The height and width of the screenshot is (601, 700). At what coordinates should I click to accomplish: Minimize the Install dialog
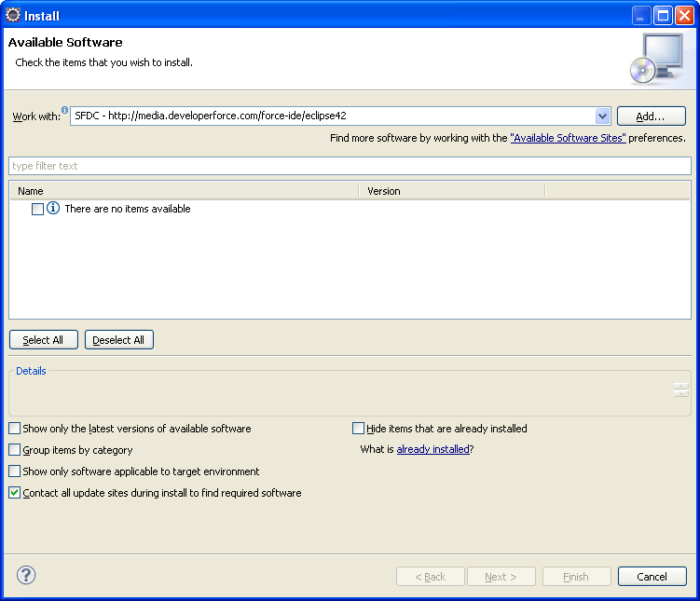pos(641,16)
